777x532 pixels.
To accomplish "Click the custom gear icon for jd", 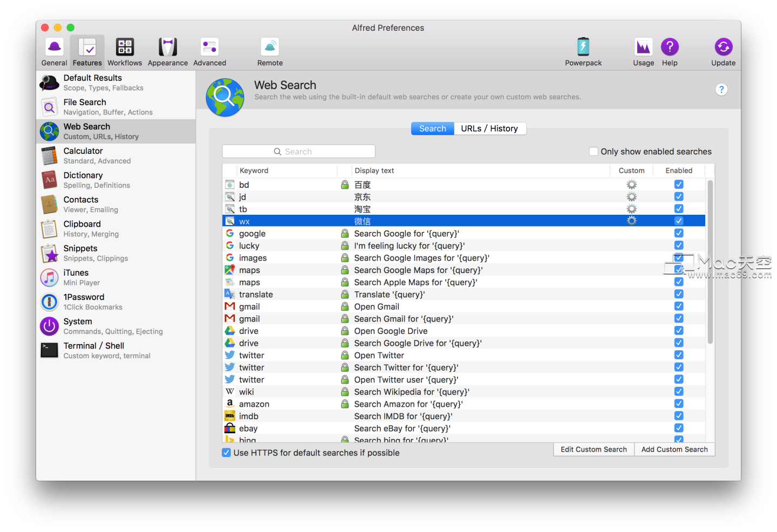I will (631, 197).
